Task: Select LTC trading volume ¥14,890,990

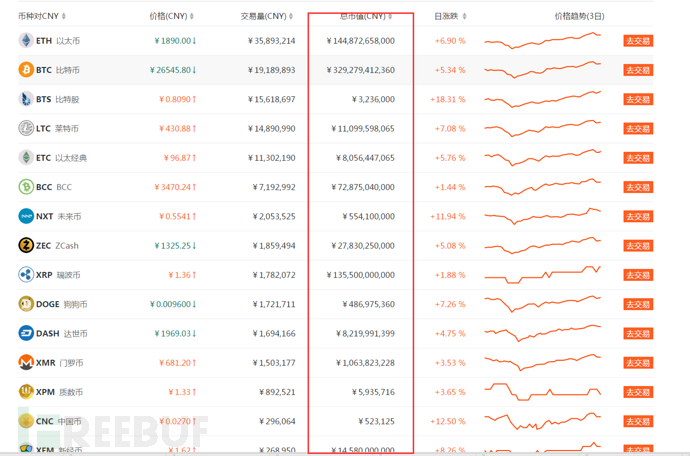Action: (x=272, y=129)
